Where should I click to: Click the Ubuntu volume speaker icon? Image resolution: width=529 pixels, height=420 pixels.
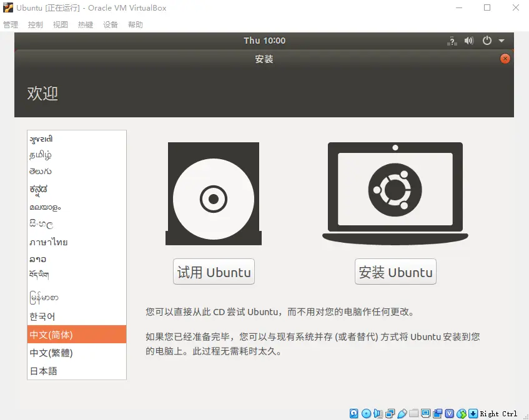(469, 41)
